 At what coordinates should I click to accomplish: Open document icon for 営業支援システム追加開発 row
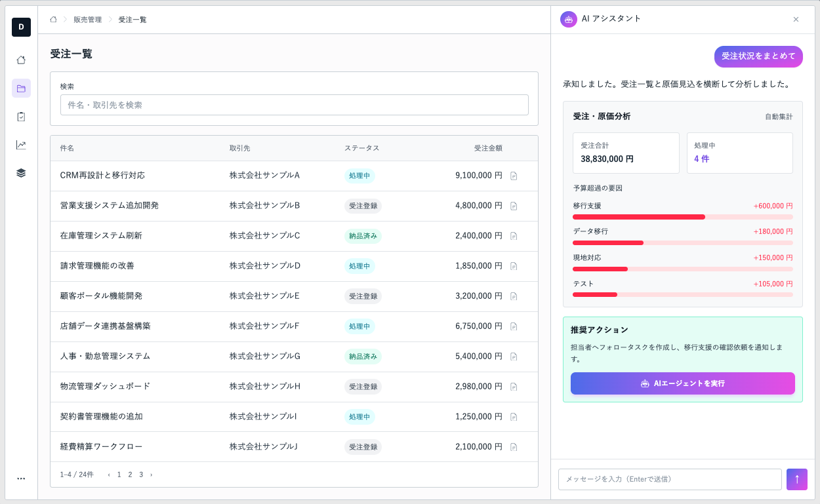pos(514,206)
